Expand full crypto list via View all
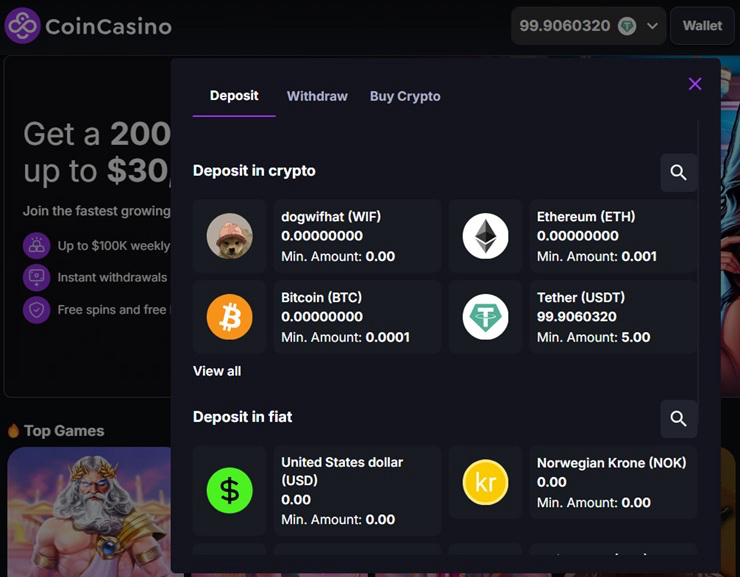 [217, 371]
